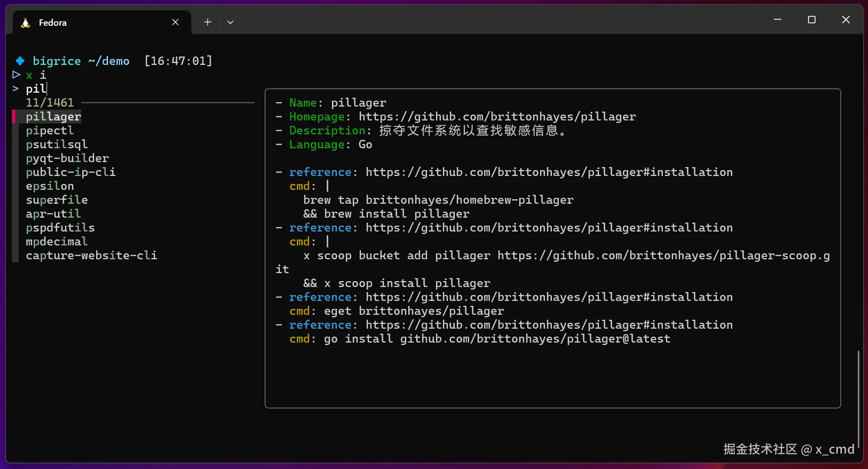Click the 'brew tap brittonhayes/homebrew-pillager' command line
The width and height of the screenshot is (868, 469).
coord(438,200)
